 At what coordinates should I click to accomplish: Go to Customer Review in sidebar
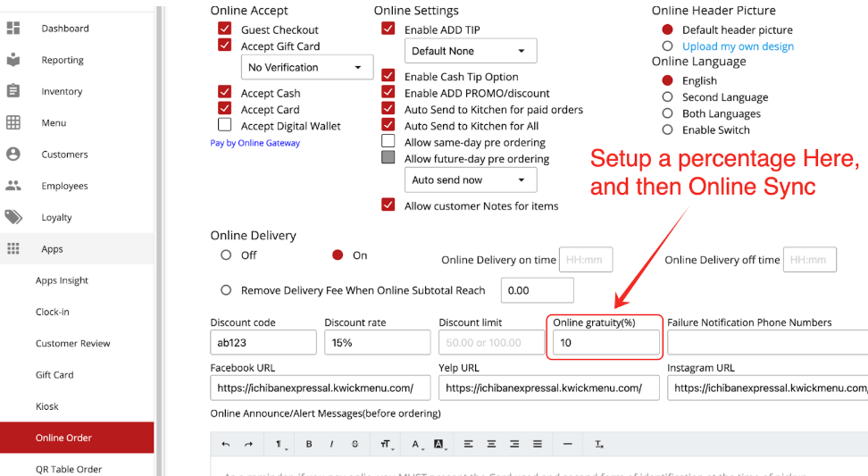coord(73,343)
